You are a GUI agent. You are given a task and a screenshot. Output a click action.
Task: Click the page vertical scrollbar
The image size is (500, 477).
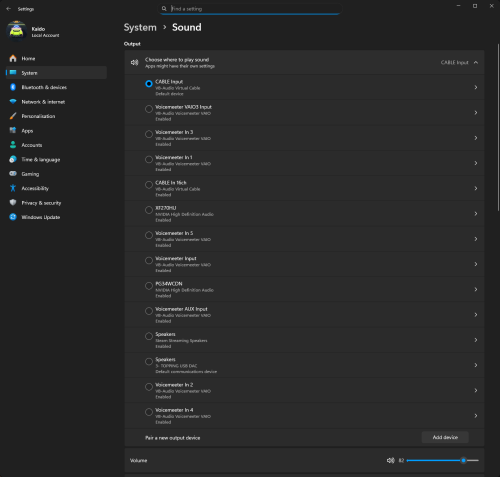(498, 127)
